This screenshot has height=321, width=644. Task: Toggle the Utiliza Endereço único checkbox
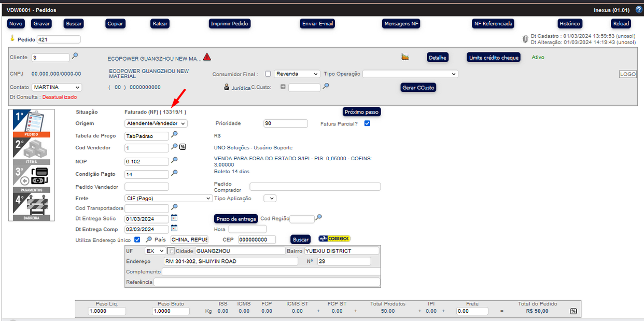click(x=137, y=240)
